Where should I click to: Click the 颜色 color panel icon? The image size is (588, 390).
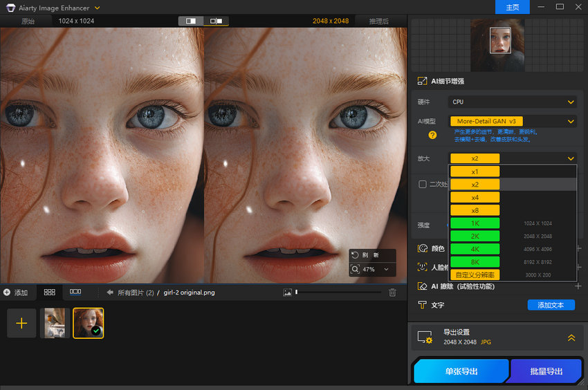(x=423, y=248)
